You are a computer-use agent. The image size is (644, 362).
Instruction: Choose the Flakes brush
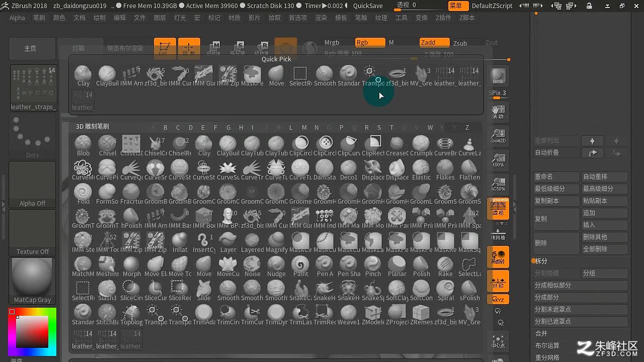click(445, 170)
